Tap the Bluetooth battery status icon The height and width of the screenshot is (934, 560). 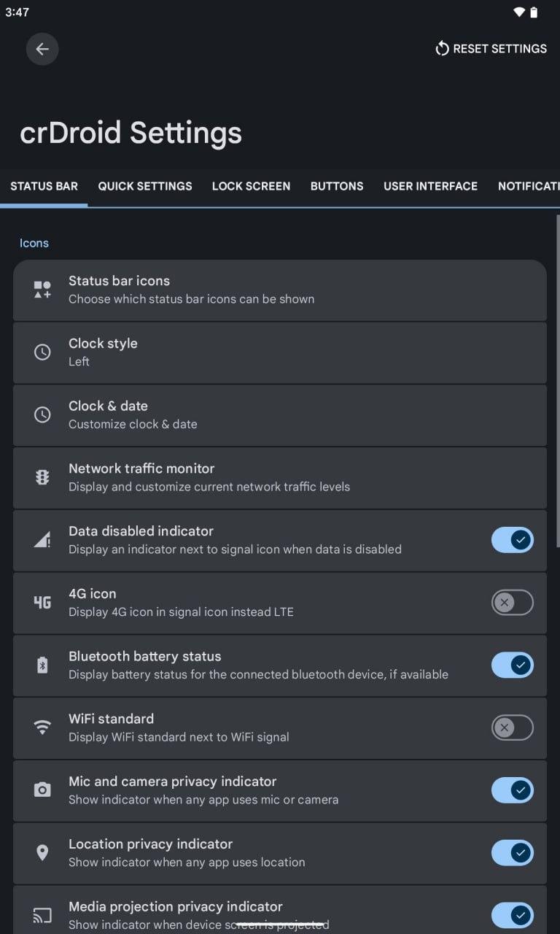click(x=42, y=665)
